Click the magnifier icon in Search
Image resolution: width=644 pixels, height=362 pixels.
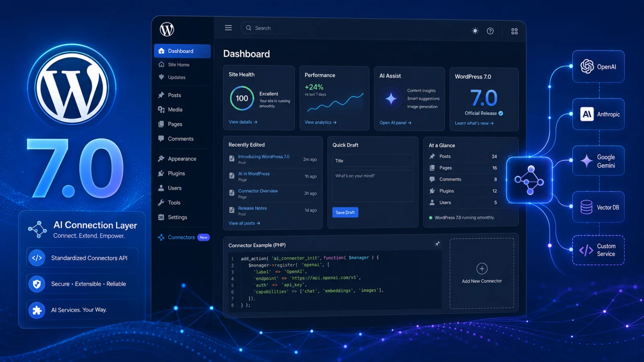coord(249,28)
